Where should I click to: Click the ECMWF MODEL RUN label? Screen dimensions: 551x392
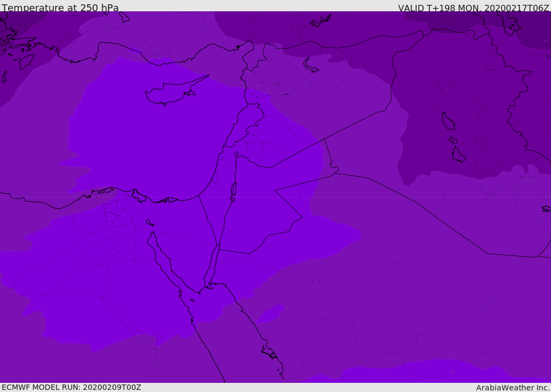(71, 387)
